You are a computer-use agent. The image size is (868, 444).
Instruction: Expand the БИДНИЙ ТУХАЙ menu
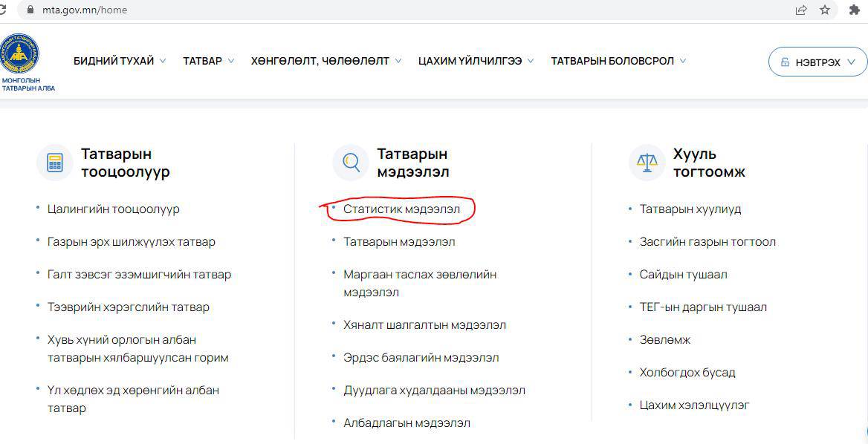pos(120,61)
